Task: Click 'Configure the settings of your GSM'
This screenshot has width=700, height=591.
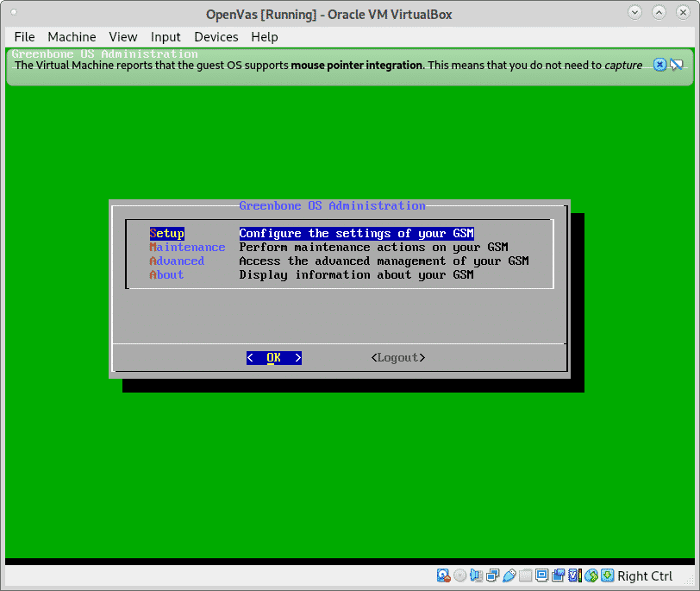Action: click(x=356, y=233)
